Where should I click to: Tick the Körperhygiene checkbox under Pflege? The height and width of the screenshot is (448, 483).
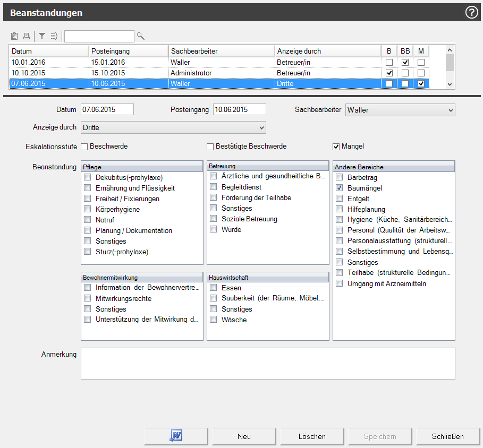pos(88,209)
